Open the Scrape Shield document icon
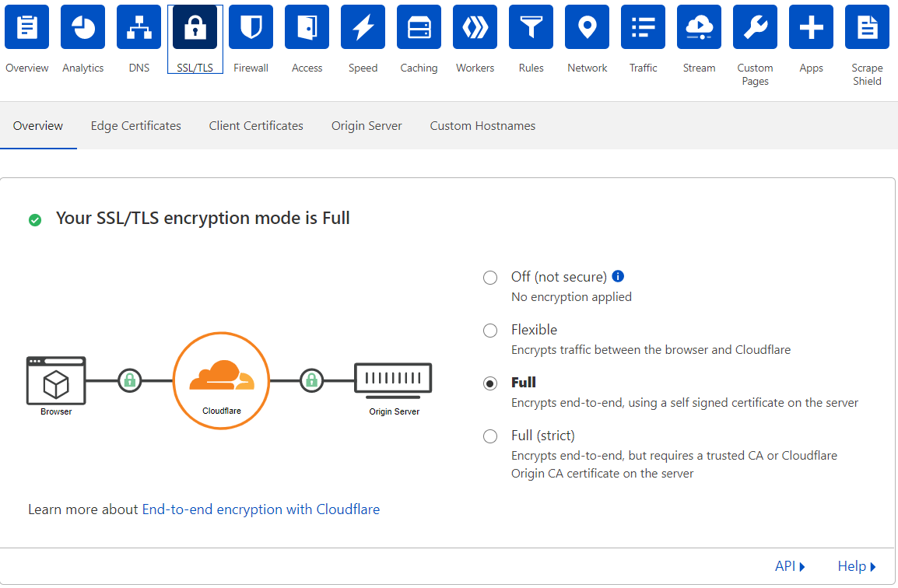 tap(867, 27)
